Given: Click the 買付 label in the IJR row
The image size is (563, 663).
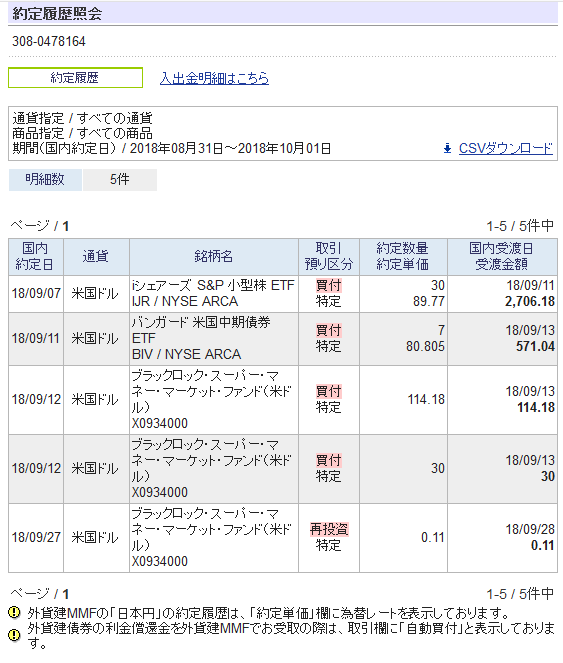Looking at the screenshot, I should pos(329,285).
